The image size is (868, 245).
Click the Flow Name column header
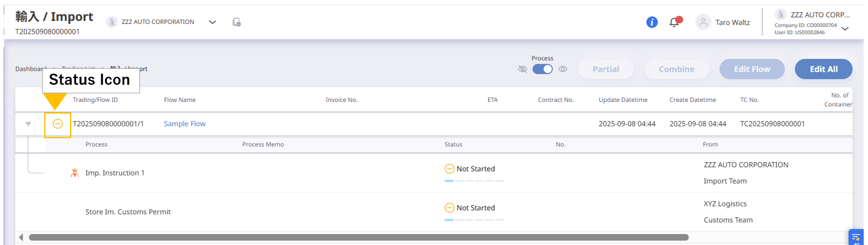pyautogui.click(x=180, y=100)
